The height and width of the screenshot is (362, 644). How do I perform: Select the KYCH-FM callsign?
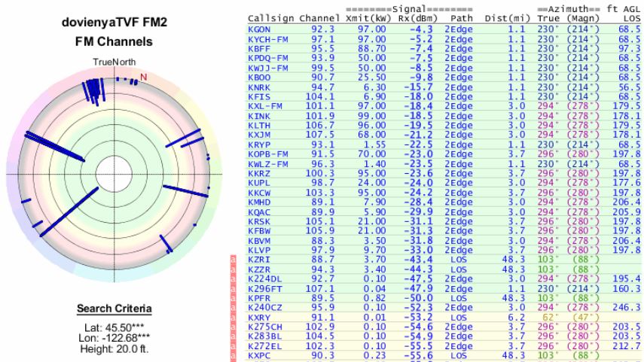coord(265,38)
